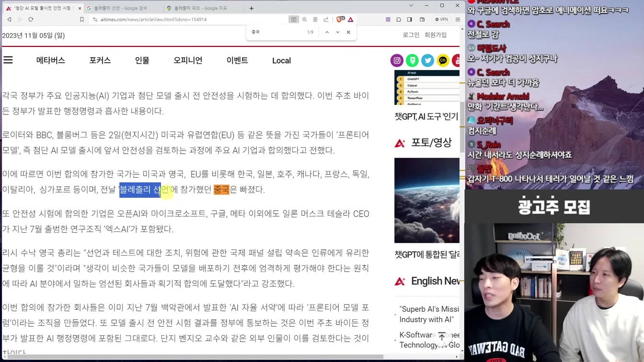Open a new browser tab
The image size is (644, 362).
252,8
